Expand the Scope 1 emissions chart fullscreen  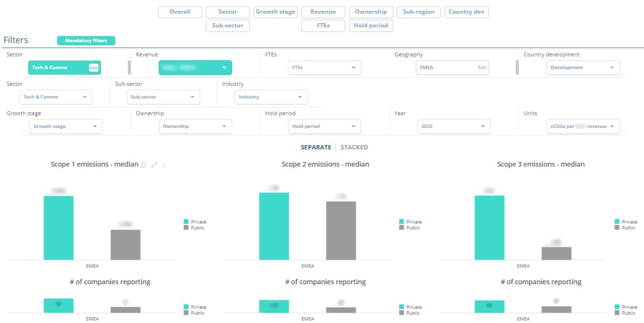(x=153, y=165)
